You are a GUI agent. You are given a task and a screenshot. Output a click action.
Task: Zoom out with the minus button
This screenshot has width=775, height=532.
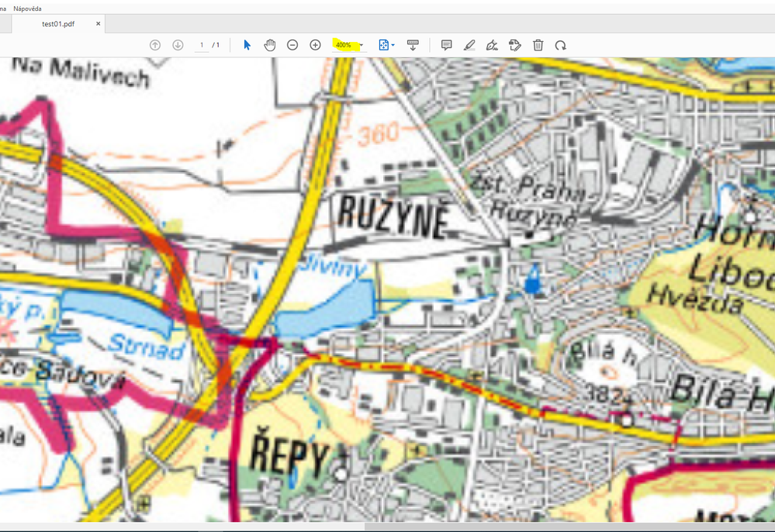pos(292,45)
